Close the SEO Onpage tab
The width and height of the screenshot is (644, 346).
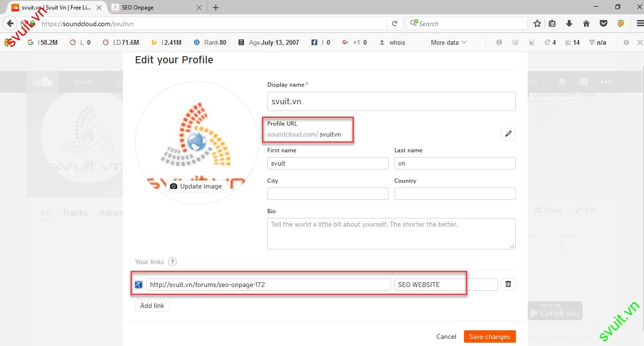point(199,7)
